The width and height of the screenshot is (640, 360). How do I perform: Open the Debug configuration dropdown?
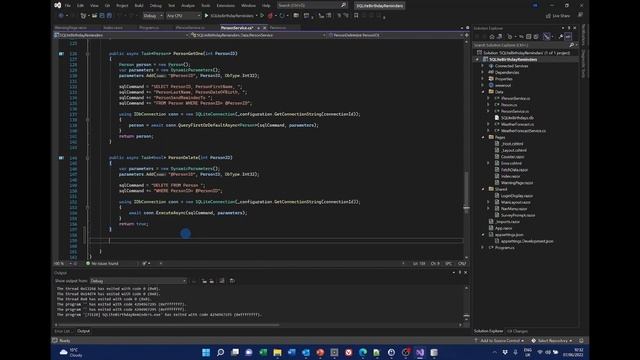[x=153, y=16]
